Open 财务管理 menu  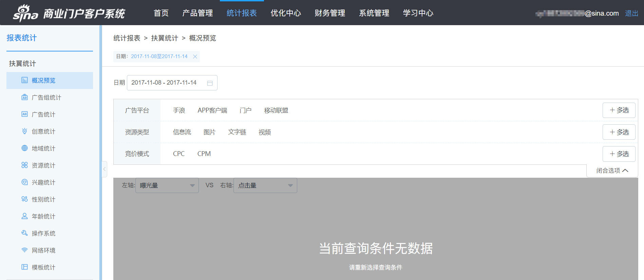click(x=330, y=13)
